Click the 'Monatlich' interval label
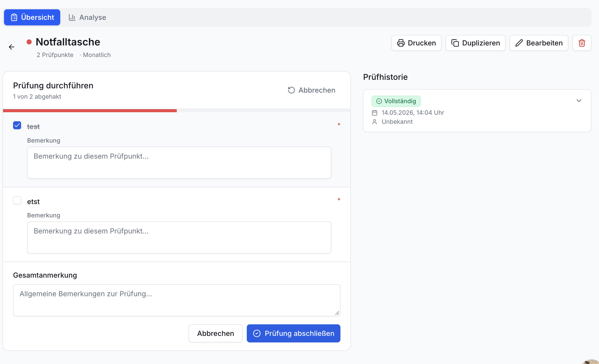The image size is (599, 364). tap(97, 55)
